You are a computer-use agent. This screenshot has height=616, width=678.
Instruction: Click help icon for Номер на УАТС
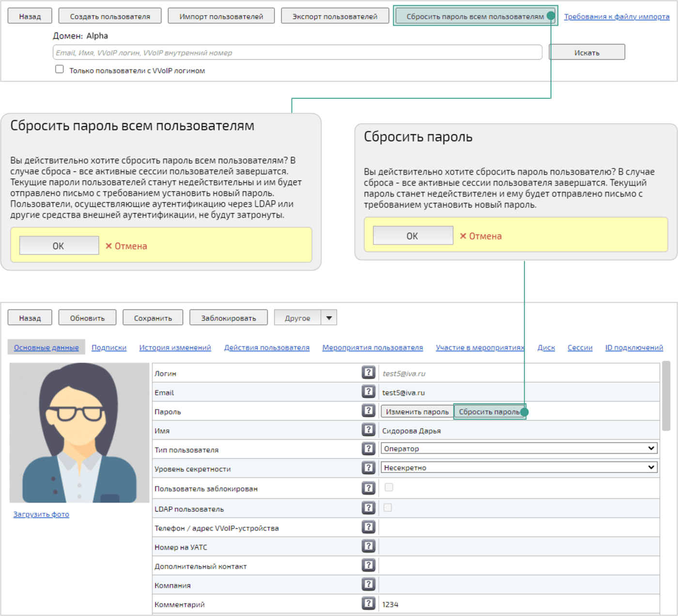click(368, 546)
